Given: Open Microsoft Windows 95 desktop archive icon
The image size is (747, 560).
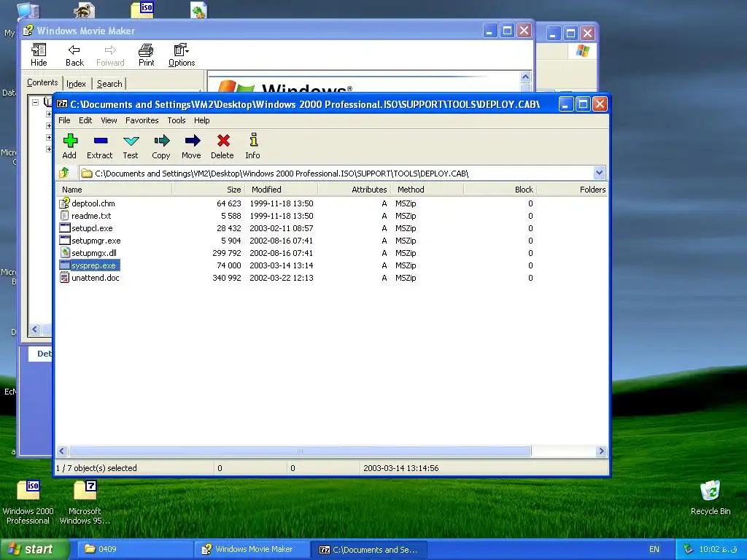Looking at the screenshot, I should point(85,491).
